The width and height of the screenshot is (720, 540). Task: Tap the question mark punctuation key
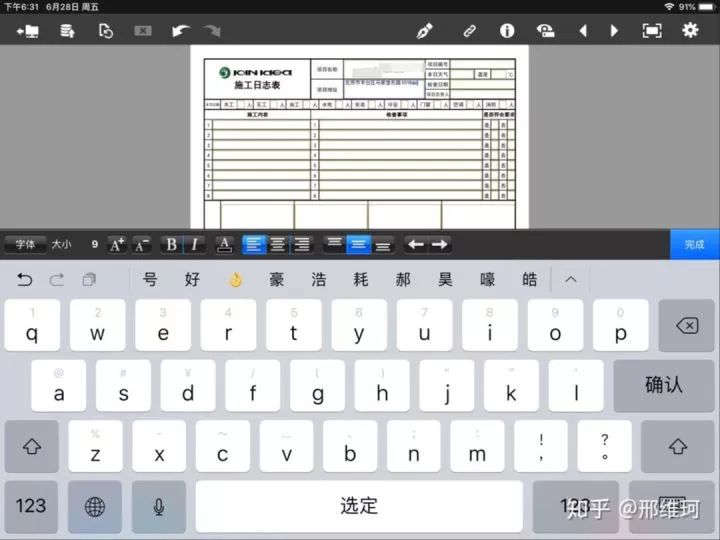(x=605, y=446)
